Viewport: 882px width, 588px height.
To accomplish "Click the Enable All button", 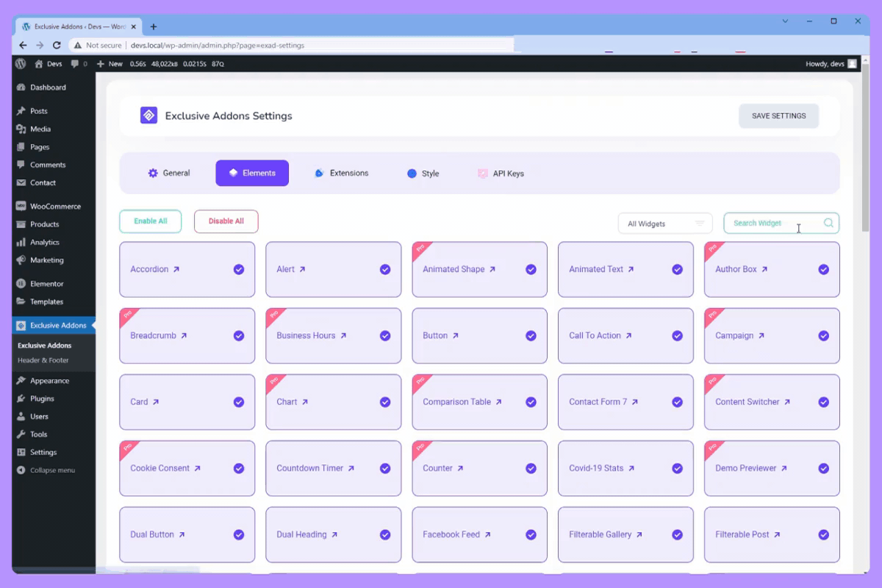I will 150,220.
